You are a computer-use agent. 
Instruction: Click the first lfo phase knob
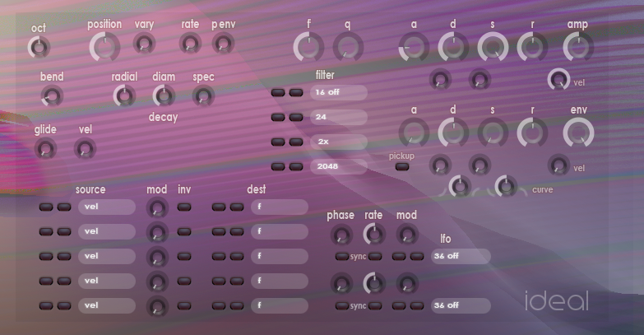coord(341,235)
